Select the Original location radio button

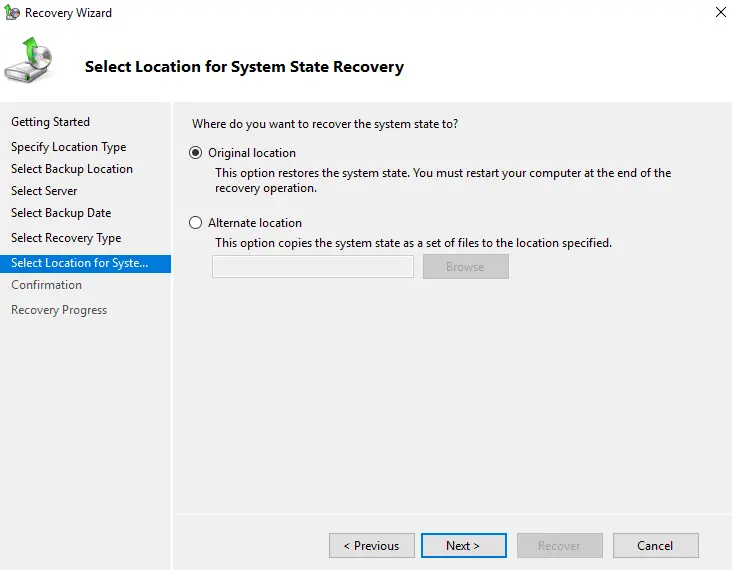tap(196, 153)
